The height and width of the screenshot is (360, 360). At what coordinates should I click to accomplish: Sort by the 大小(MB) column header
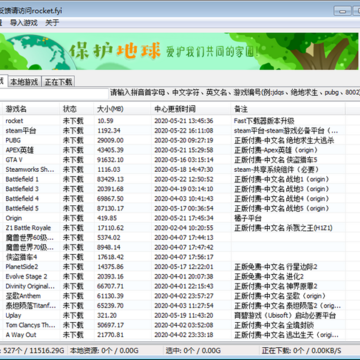(x=122, y=109)
